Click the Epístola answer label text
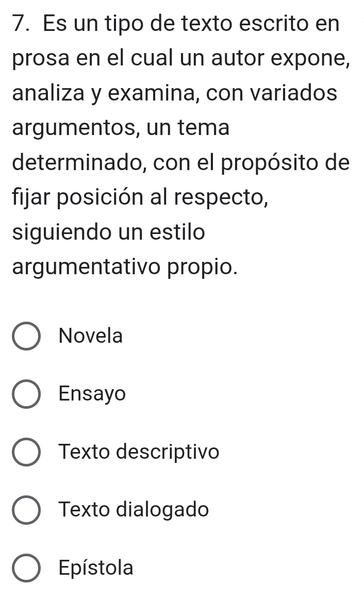This screenshot has width=364, height=600. click(x=96, y=567)
